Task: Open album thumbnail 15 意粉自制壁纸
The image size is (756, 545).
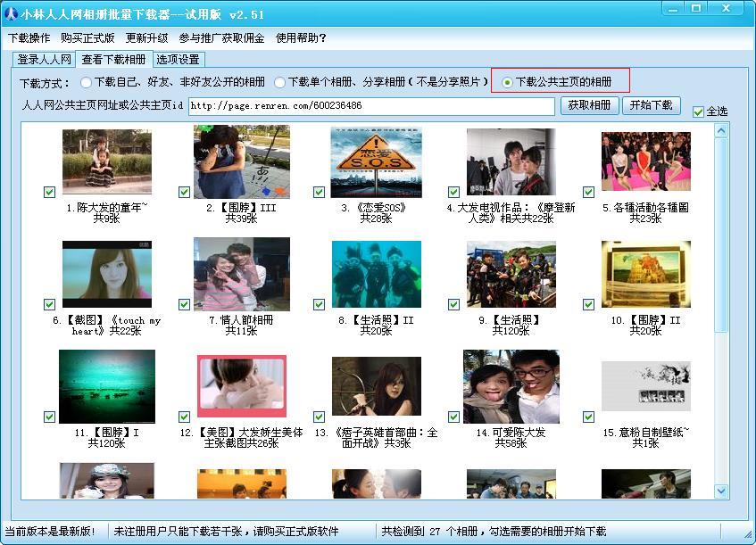Action: point(645,386)
